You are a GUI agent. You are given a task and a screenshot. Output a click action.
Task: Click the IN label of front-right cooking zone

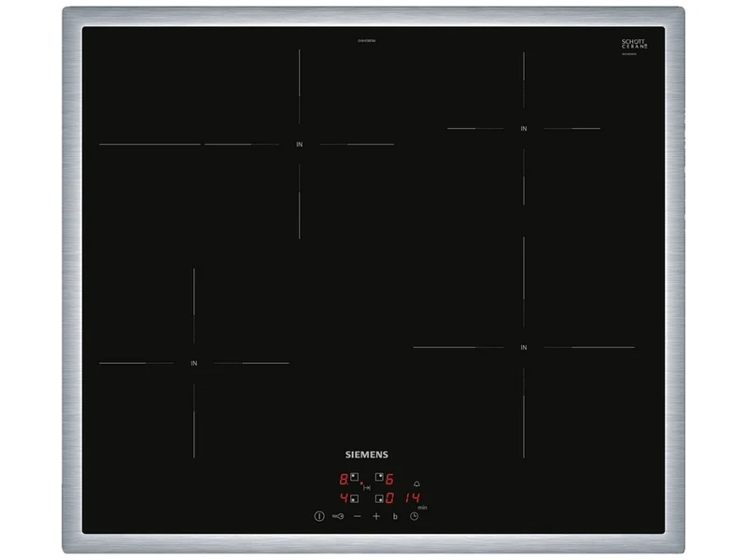[524, 347]
